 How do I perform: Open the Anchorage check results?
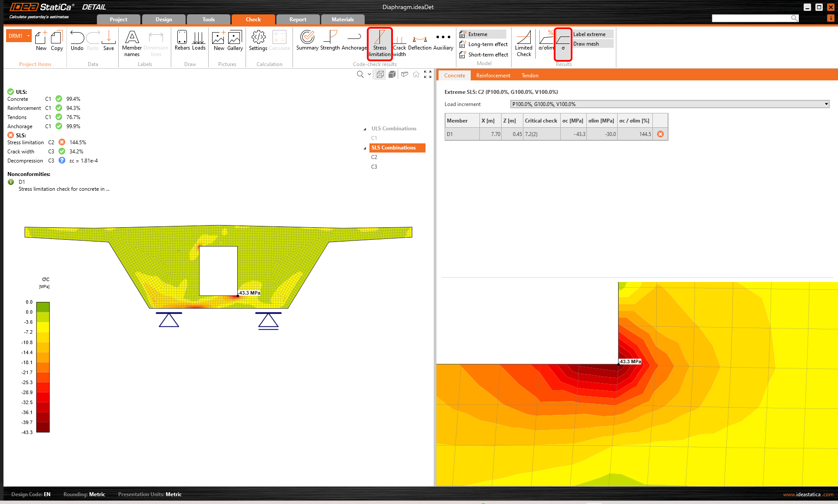(354, 41)
